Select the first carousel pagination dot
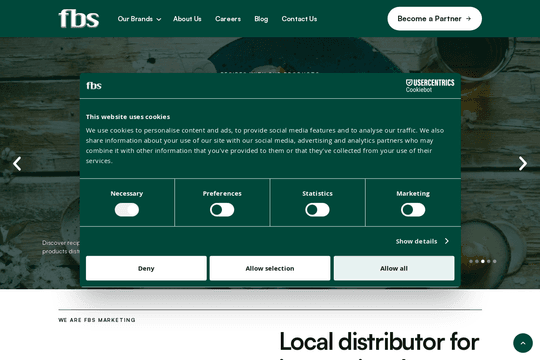 [471, 261]
